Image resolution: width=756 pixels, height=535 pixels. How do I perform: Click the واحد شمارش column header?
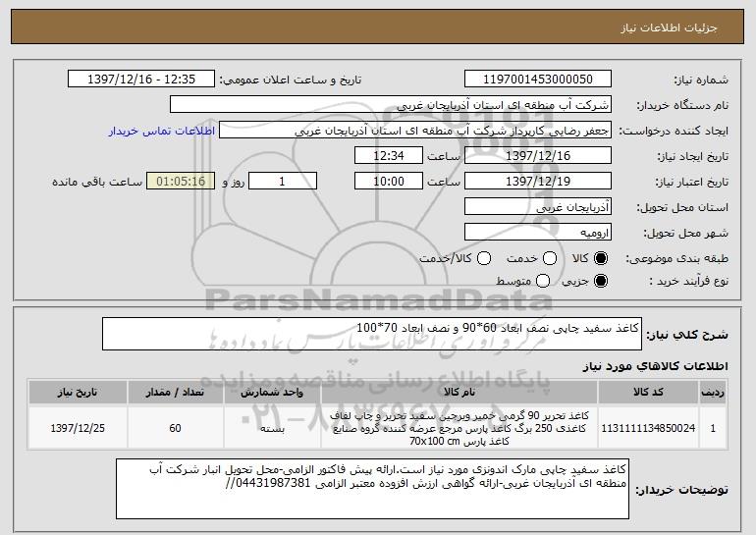pos(272,393)
